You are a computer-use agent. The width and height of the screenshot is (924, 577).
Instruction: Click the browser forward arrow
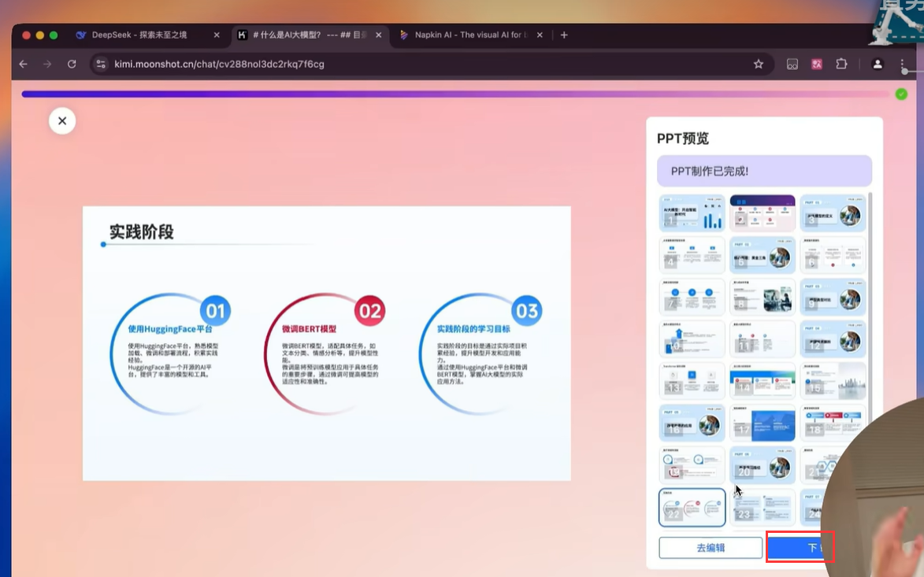point(47,65)
